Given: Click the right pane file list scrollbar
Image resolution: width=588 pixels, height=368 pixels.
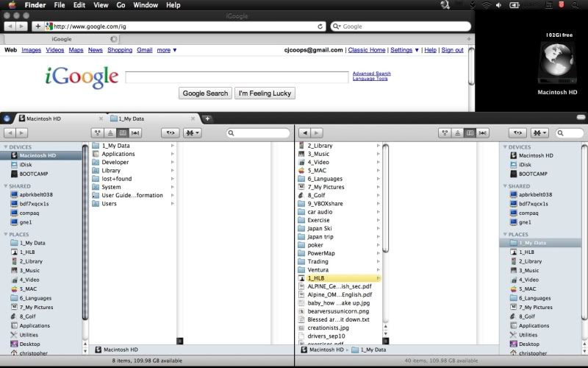Looking at the screenshot, I should pyautogui.click(x=385, y=198).
